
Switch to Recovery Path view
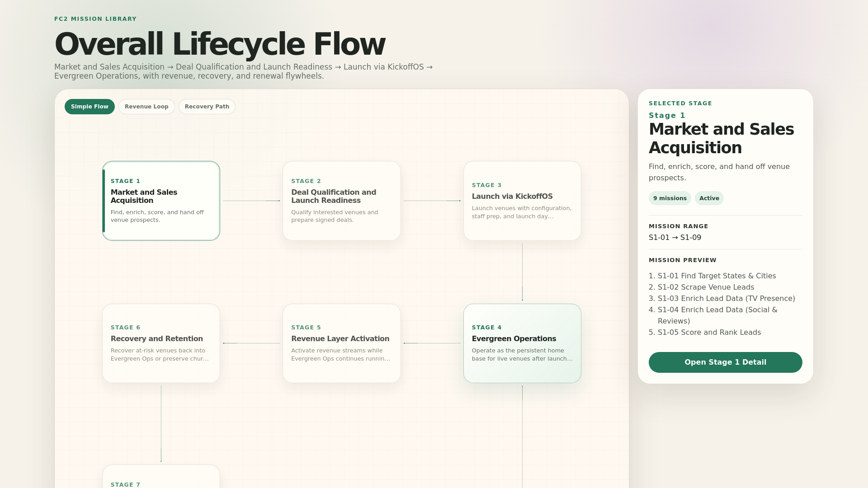pos(207,107)
